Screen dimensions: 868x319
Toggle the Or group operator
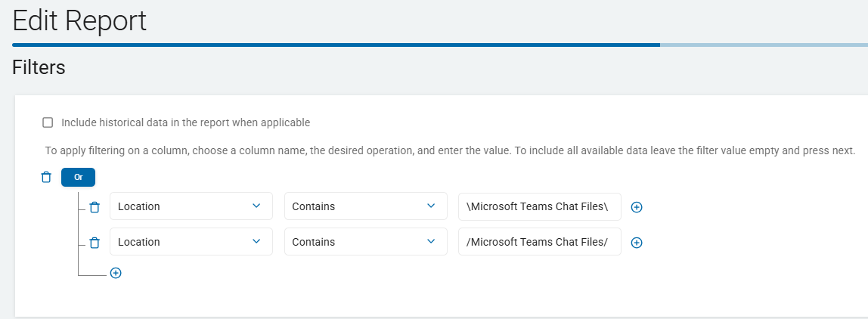tap(78, 178)
